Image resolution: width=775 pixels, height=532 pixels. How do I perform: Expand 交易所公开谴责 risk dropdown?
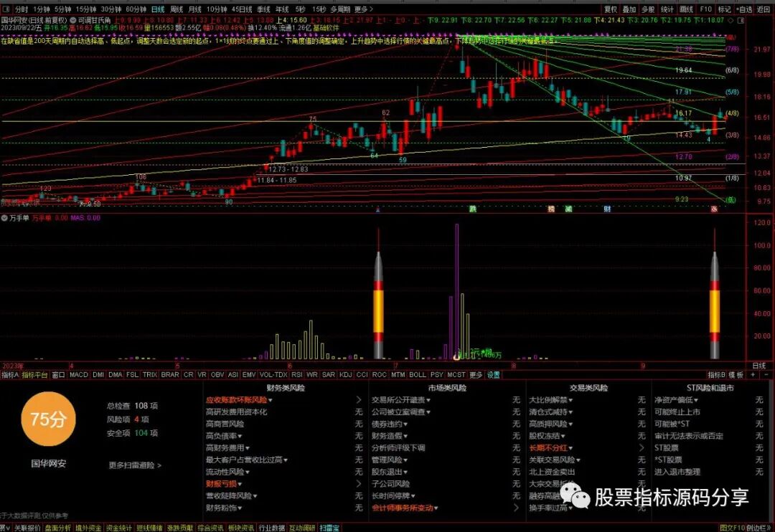click(401, 399)
